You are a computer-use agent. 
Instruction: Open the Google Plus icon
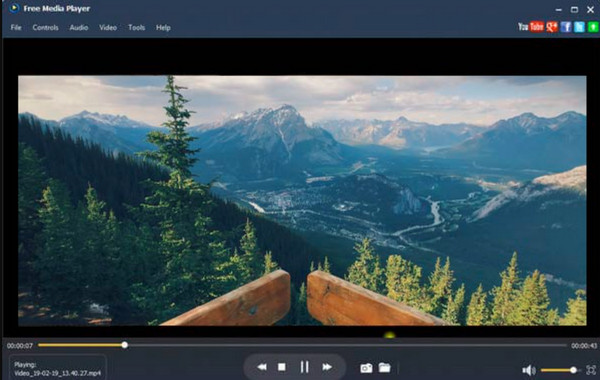coord(552,26)
